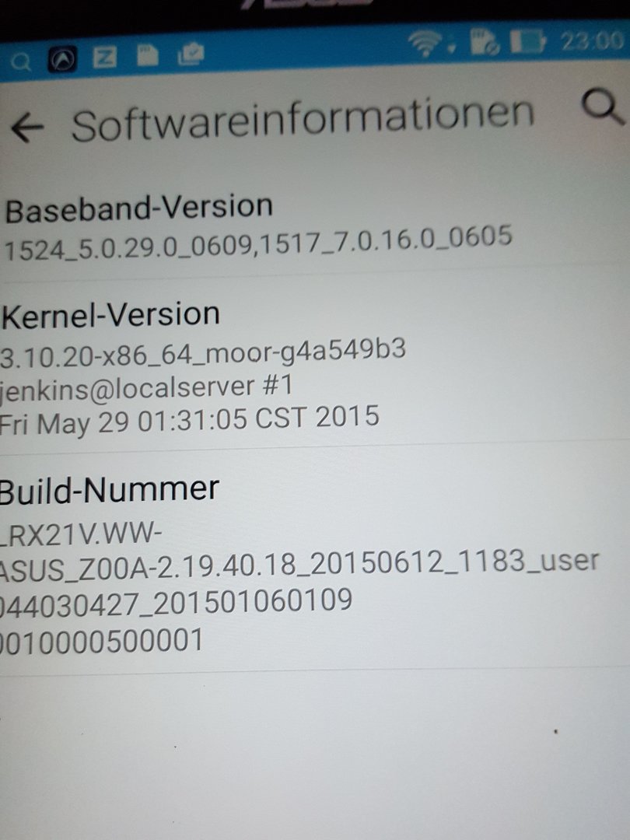Tap the blocked SD card status icon
This screenshot has width=630, height=840.
pyautogui.click(x=485, y=41)
